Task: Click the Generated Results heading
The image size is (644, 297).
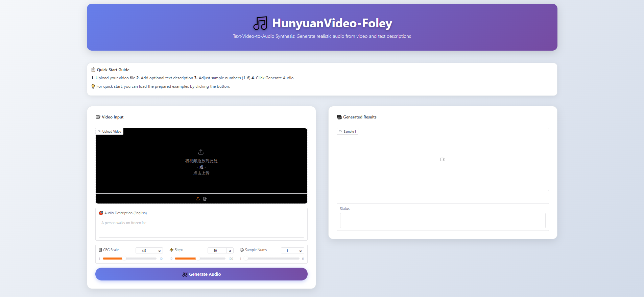Action: pos(360,117)
